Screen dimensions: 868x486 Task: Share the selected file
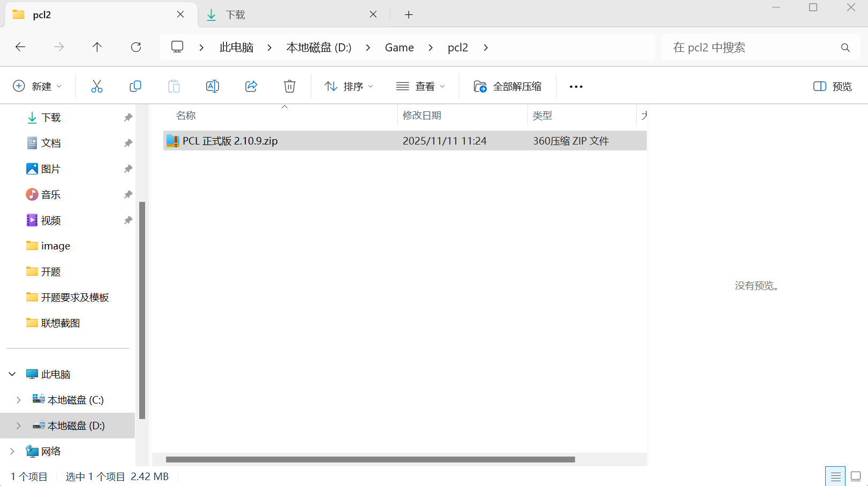[x=251, y=86]
